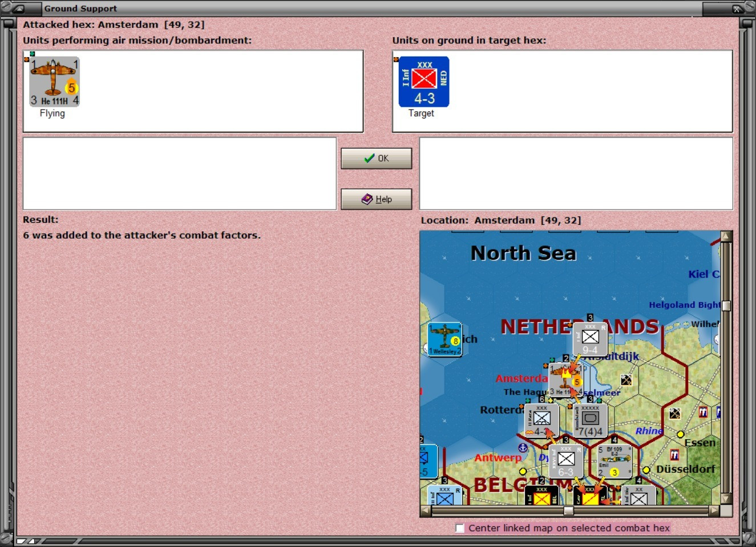Select the II Para 4-3 paratroop counter
The image size is (756, 547).
541,420
